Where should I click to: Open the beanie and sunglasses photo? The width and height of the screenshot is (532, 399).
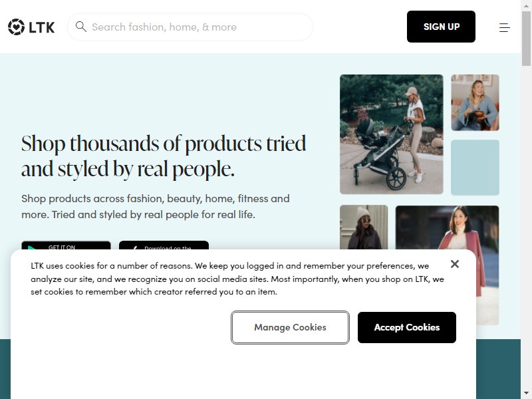364,227
